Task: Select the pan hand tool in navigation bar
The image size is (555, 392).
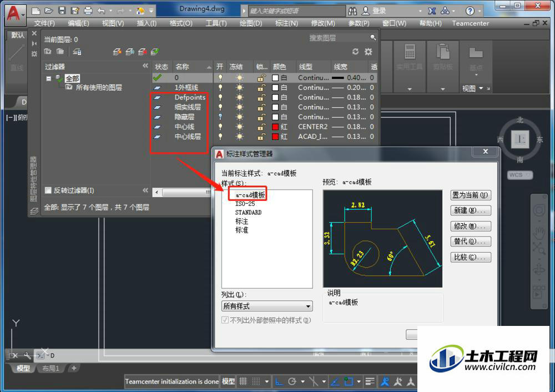Action: coord(539,233)
